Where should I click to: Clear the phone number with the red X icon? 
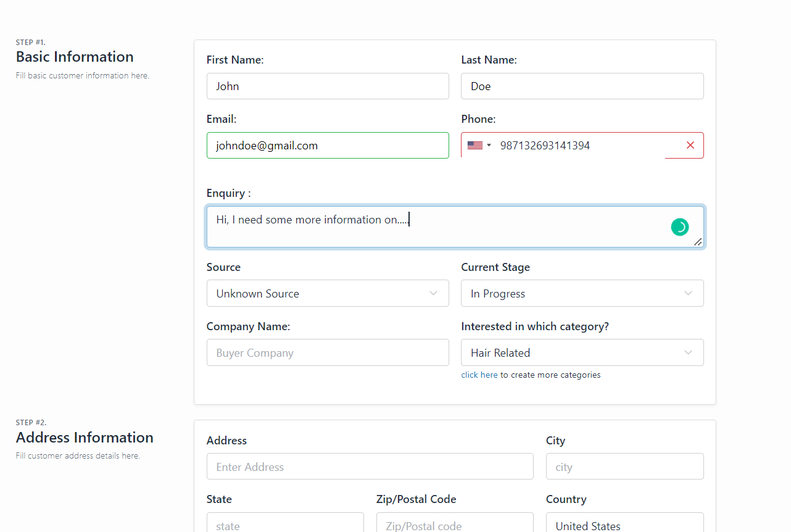(x=690, y=145)
